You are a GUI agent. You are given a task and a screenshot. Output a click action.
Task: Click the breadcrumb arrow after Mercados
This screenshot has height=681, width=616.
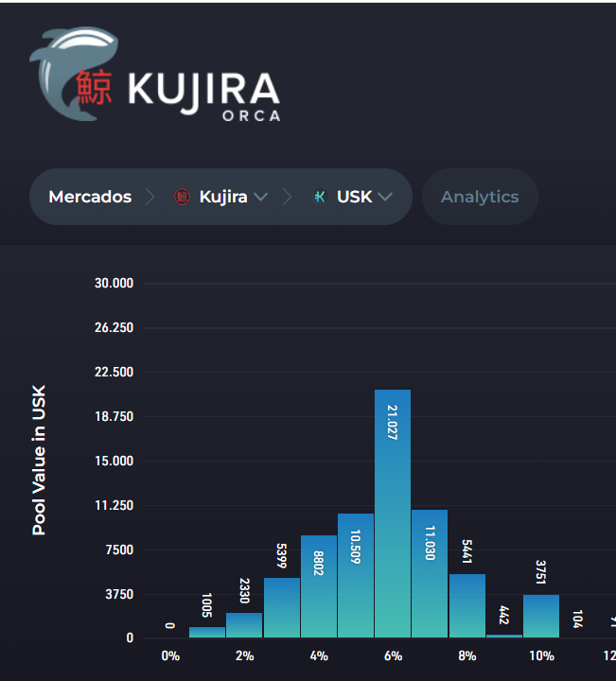click(x=150, y=197)
